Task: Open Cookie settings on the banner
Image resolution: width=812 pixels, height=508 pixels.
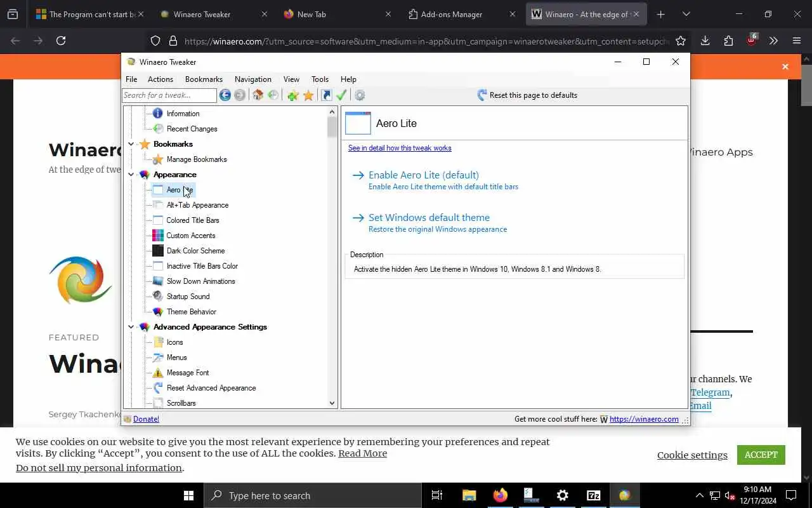Action: (x=692, y=455)
